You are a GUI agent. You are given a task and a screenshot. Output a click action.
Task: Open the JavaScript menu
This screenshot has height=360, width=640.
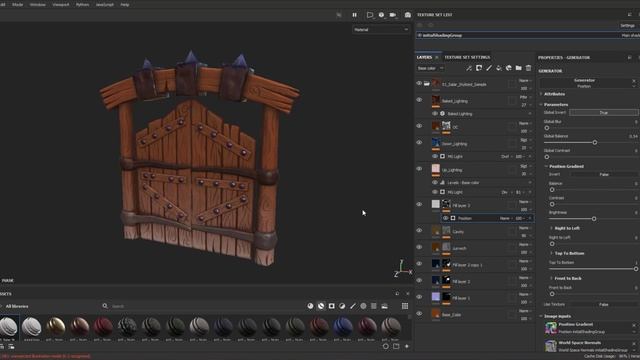tap(104, 4)
